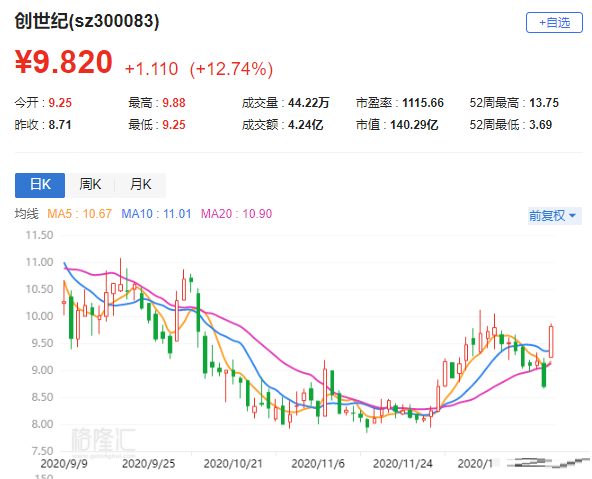This screenshot has height=479, width=592.
Task: Click the 今开 value 9.25
Action: (60, 103)
